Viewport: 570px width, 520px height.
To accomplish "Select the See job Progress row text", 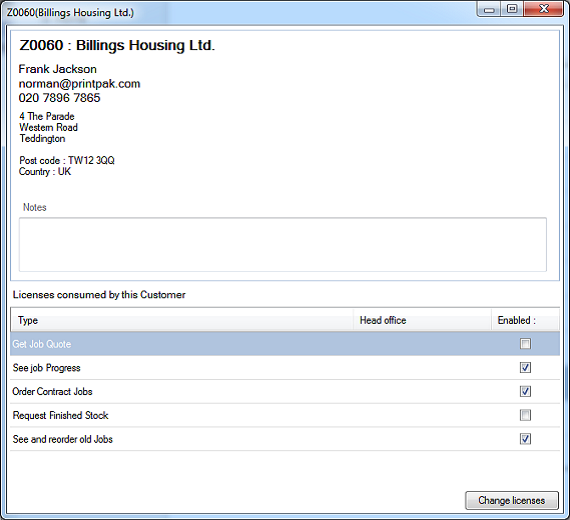I will tap(47, 368).
